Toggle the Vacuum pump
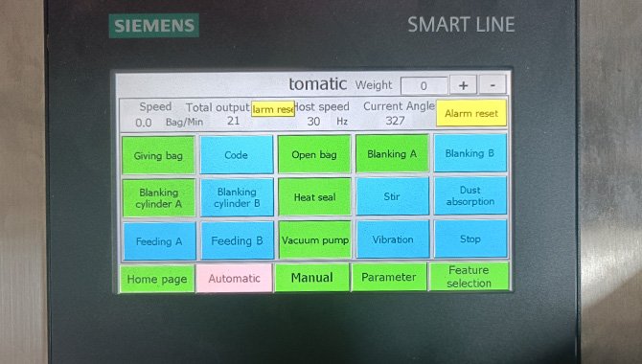Image resolution: width=642 pixels, height=364 pixels. (315, 239)
